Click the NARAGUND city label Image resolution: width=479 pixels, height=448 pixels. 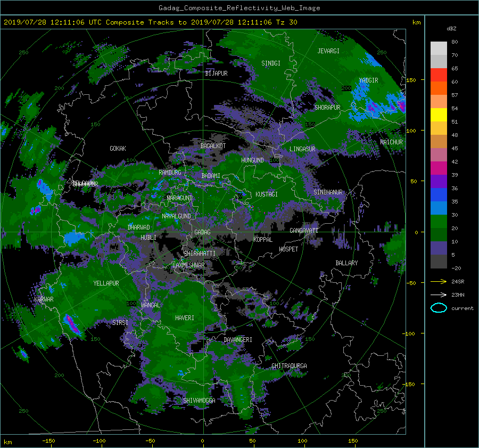coord(180,198)
